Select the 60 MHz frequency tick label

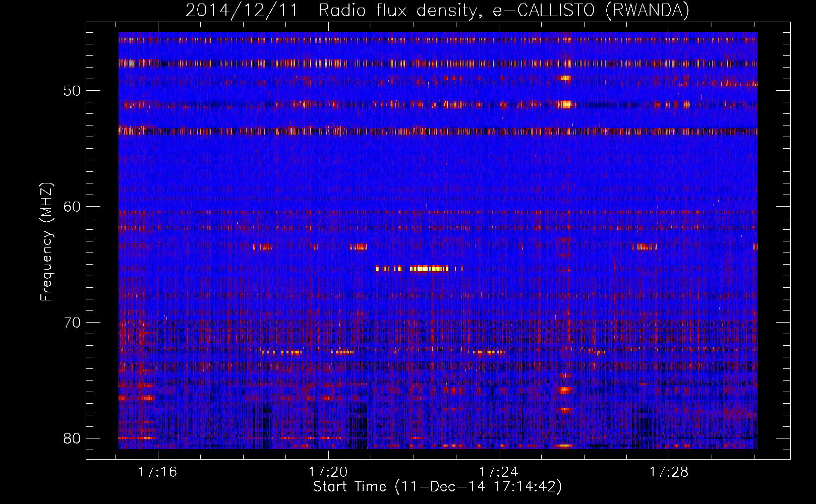click(x=73, y=207)
